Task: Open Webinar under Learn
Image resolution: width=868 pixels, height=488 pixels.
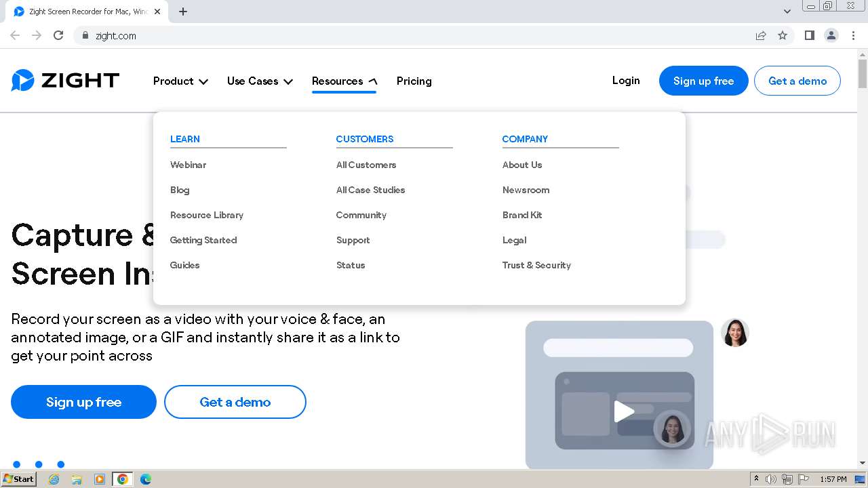Action: pos(188,165)
